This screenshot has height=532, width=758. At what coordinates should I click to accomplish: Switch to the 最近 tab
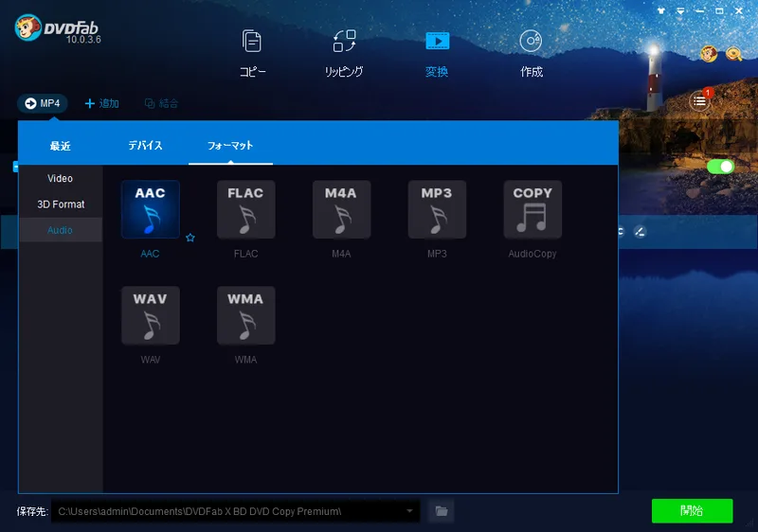pos(61,146)
